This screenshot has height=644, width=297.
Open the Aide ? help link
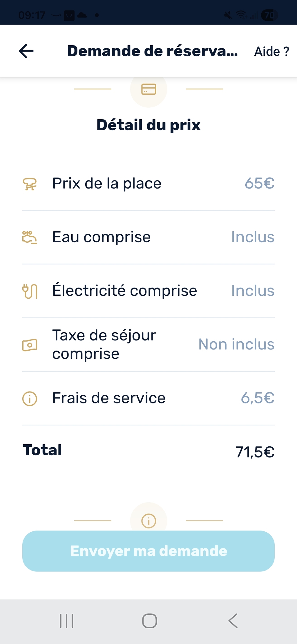click(x=271, y=51)
